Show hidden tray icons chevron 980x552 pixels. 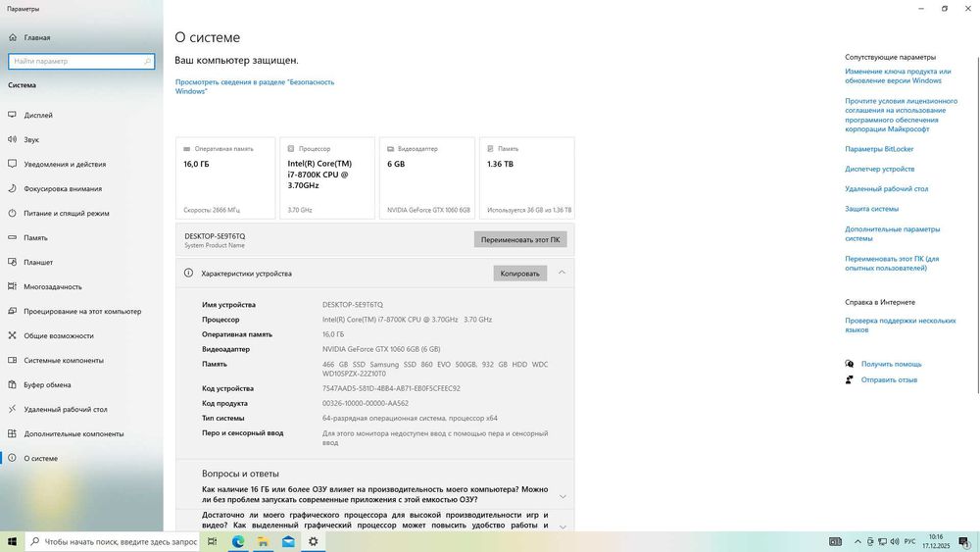[857, 541]
